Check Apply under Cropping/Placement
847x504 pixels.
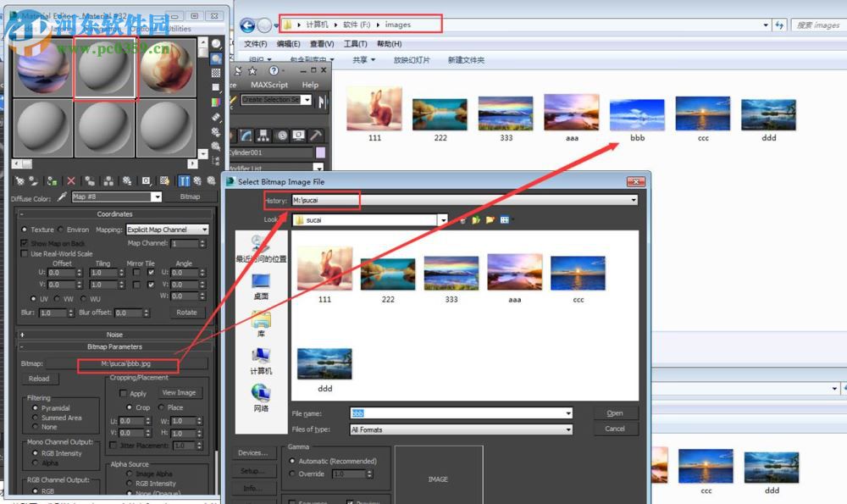pyautogui.click(x=124, y=393)
